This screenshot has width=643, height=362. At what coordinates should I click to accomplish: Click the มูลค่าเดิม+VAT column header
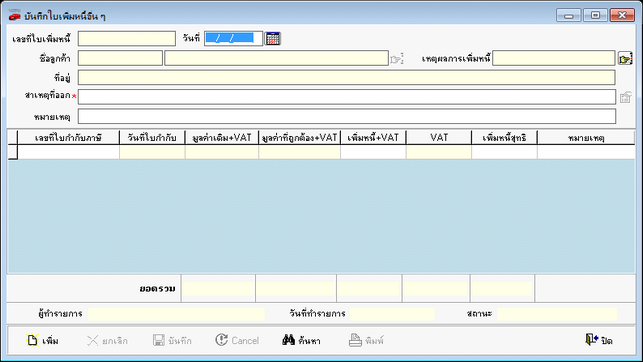[222, 138]
